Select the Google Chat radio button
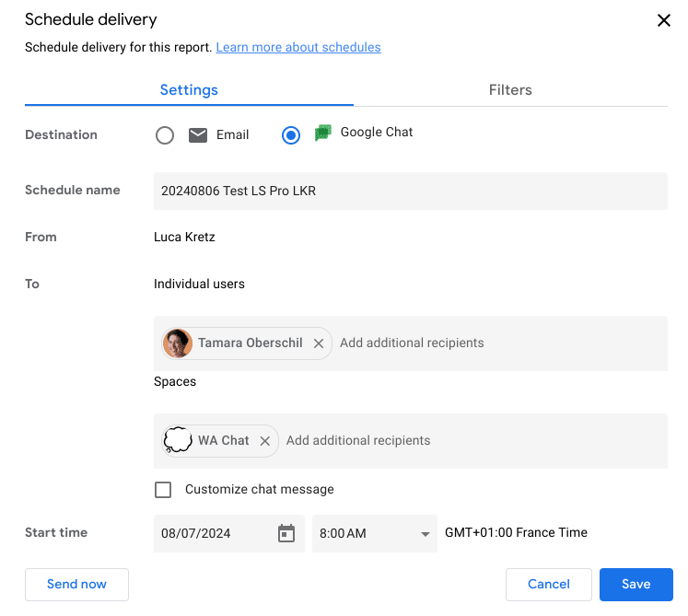 point(291,135)
